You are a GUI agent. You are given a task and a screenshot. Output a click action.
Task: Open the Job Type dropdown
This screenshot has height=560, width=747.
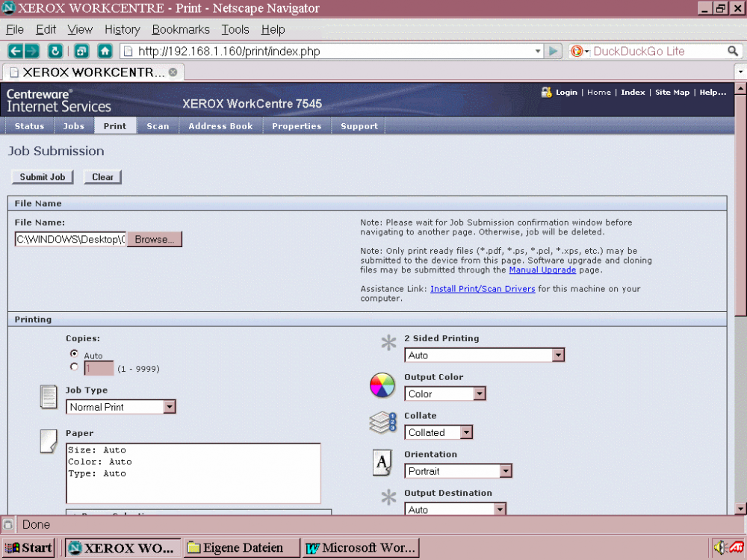click(170, 407)
